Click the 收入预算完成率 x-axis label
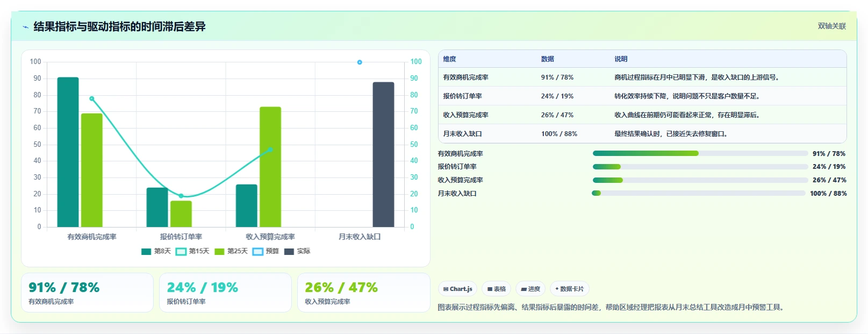The width and height of the screenshot is (868, 334). point(270,237)
